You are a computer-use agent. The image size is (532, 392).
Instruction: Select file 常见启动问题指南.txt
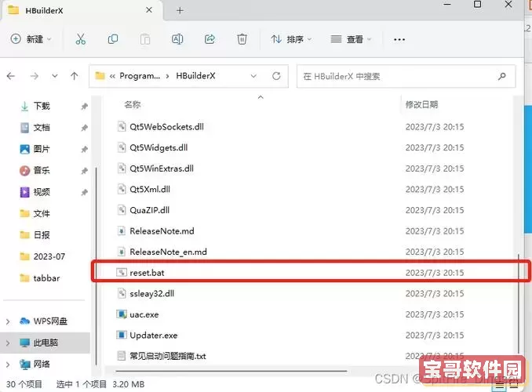tap(168, 356)
